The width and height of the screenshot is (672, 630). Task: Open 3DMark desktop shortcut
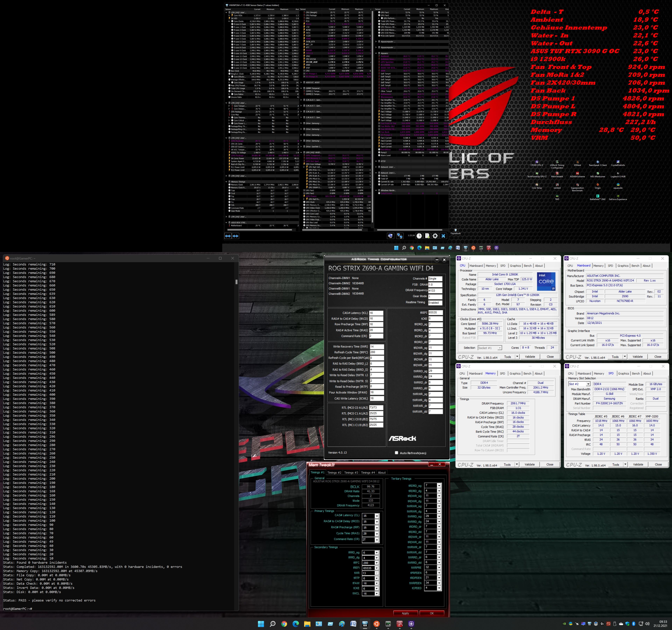click(x=577, y=163)
